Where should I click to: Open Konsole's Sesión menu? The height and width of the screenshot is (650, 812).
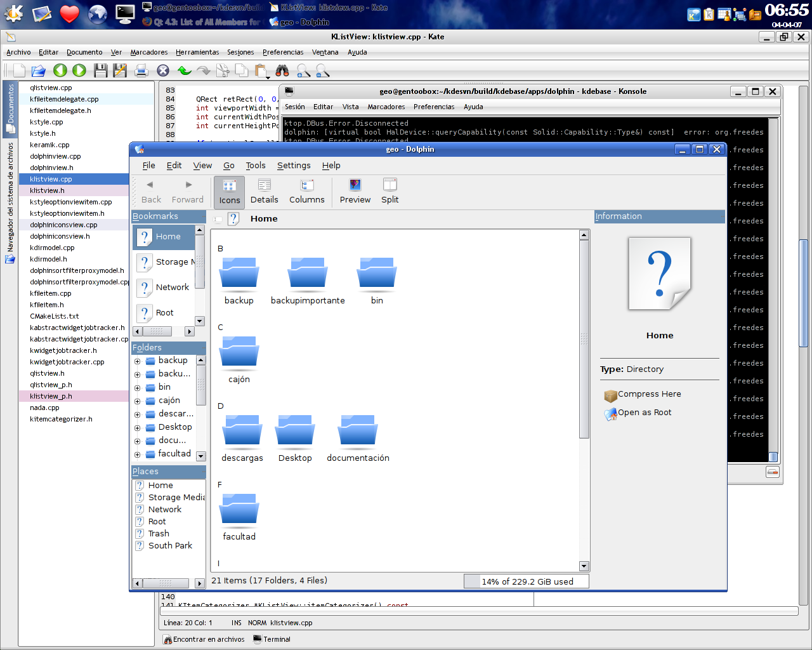coord(294,107)
